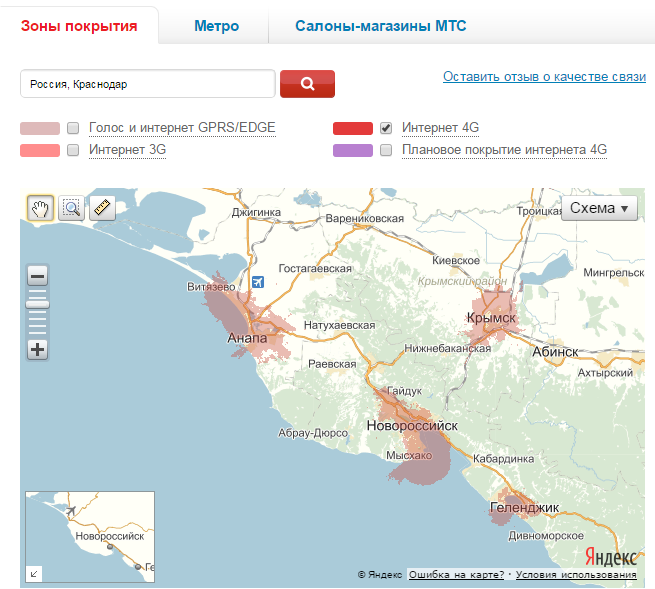
Task: Click the Новороссийск city label on main map
Action: (x=412, y=426)
